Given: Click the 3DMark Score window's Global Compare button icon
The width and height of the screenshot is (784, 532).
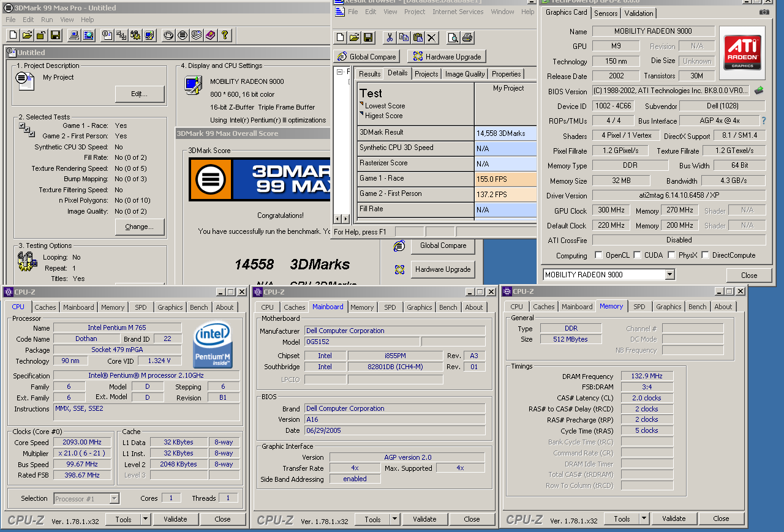Looking at the screenshot, I should pos(399,245).
